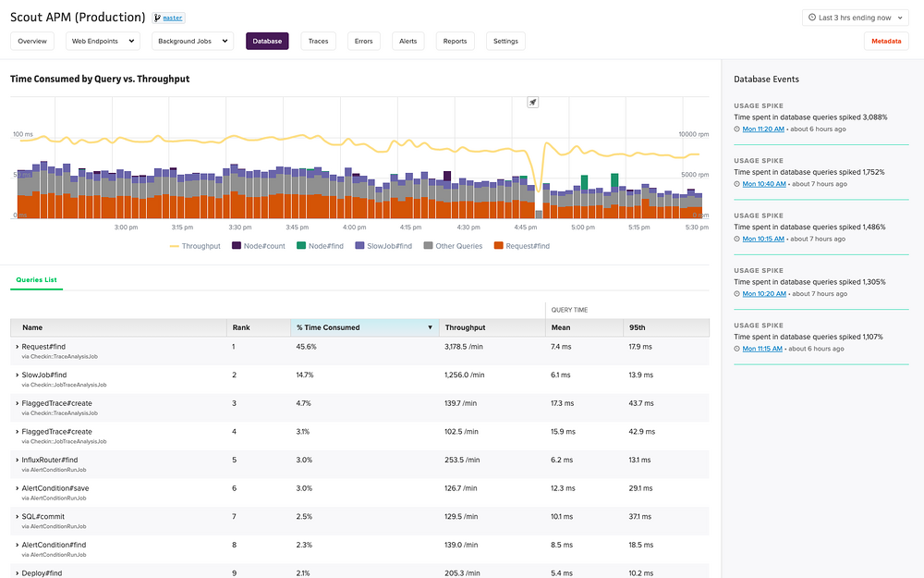
Task: Click clock icon in time range selector
Action: click(x=812, y=18)
